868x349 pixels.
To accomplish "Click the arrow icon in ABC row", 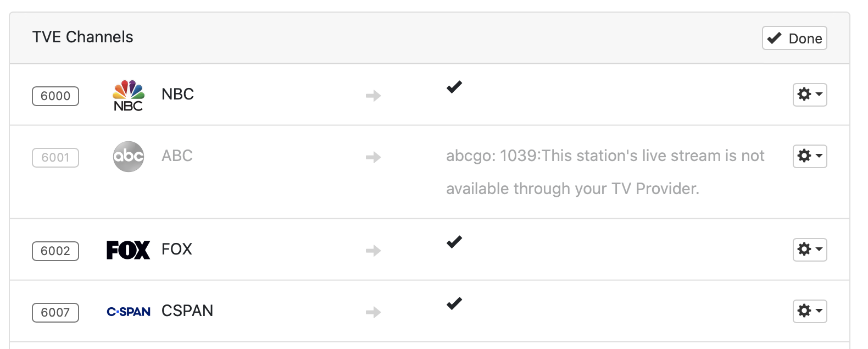I will click(x=373, y=157).
